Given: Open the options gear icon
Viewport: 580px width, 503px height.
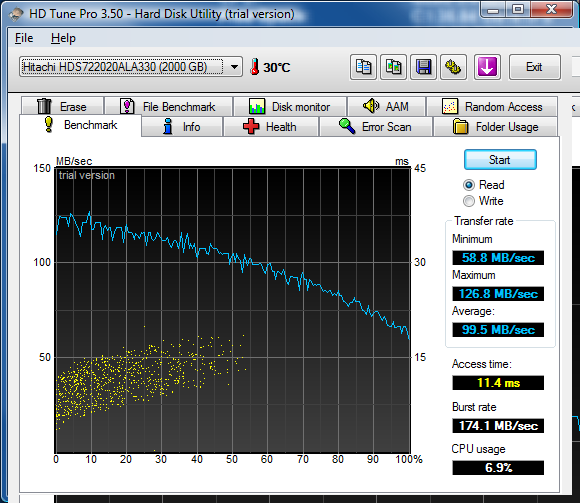Looking at the screenshot, I should point(453,67).
